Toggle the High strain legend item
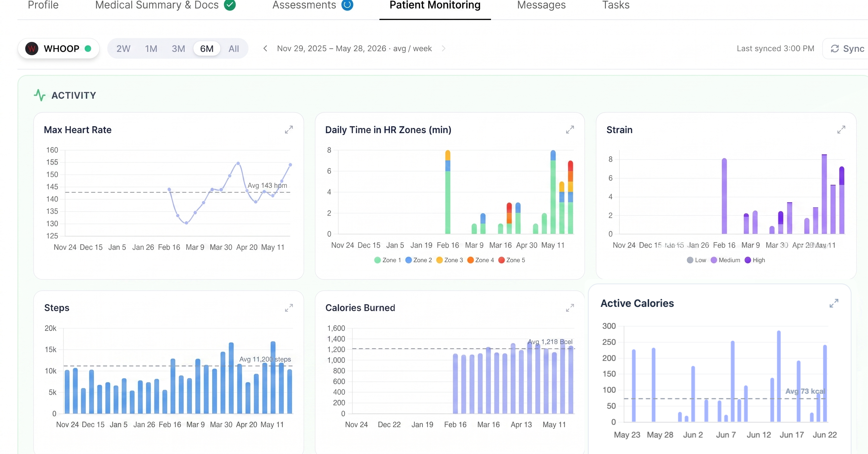This screenshot has height=454, width=868. (x=755, y=260)
